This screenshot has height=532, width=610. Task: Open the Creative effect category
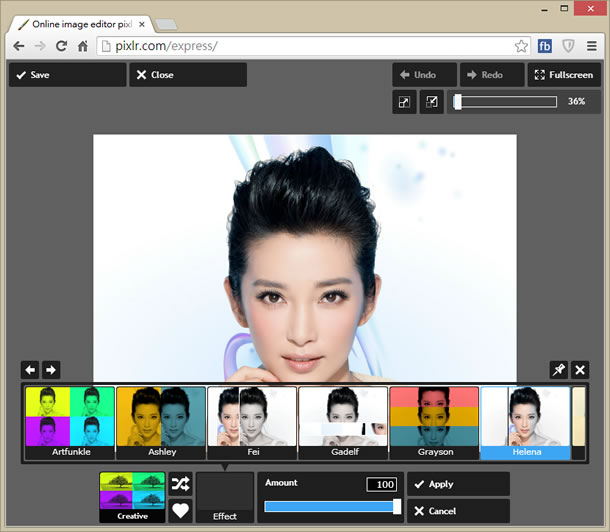tap(132, 497)
